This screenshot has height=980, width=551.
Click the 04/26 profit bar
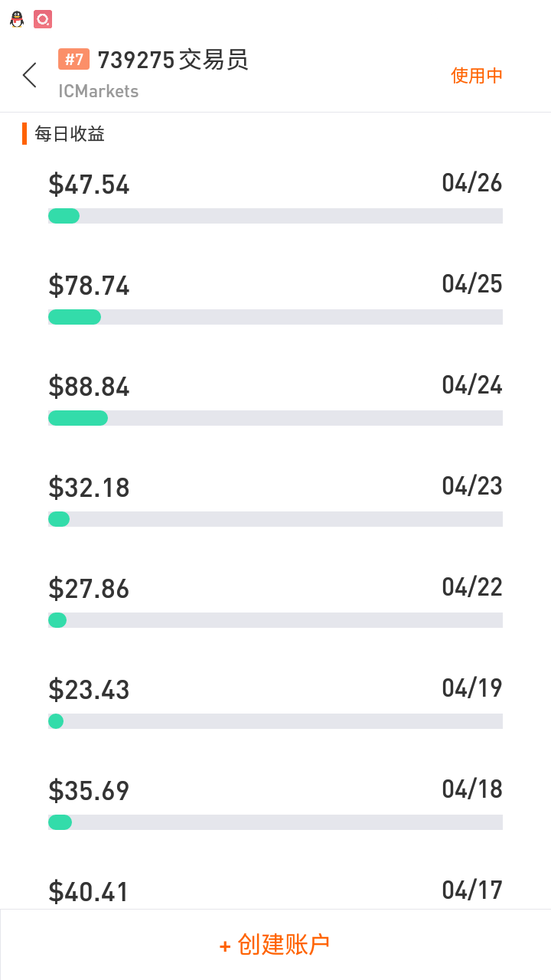(275, 216)
